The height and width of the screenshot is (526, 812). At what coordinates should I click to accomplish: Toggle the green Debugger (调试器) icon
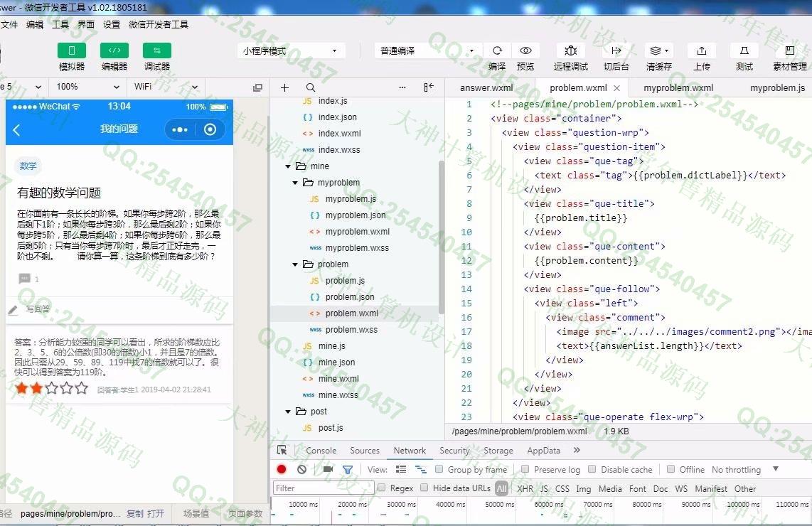tap(156, 50)
